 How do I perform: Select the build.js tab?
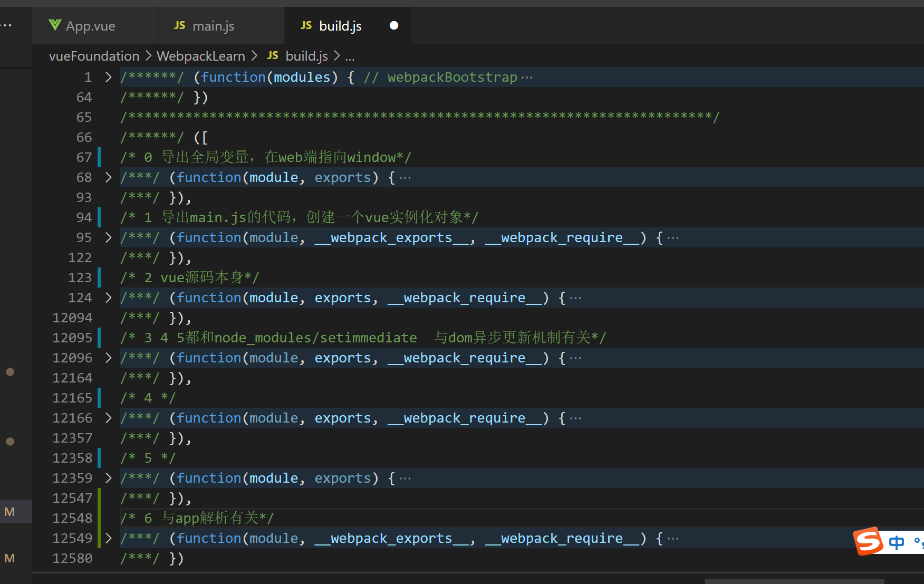(348, 25)
